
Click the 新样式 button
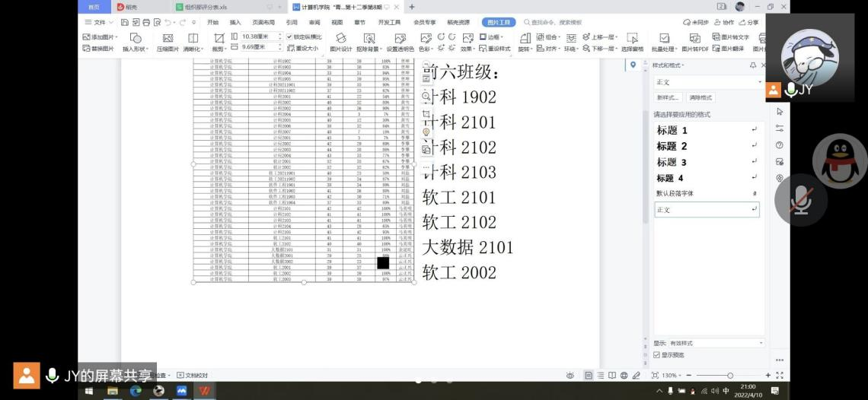[x=667, y=97]
